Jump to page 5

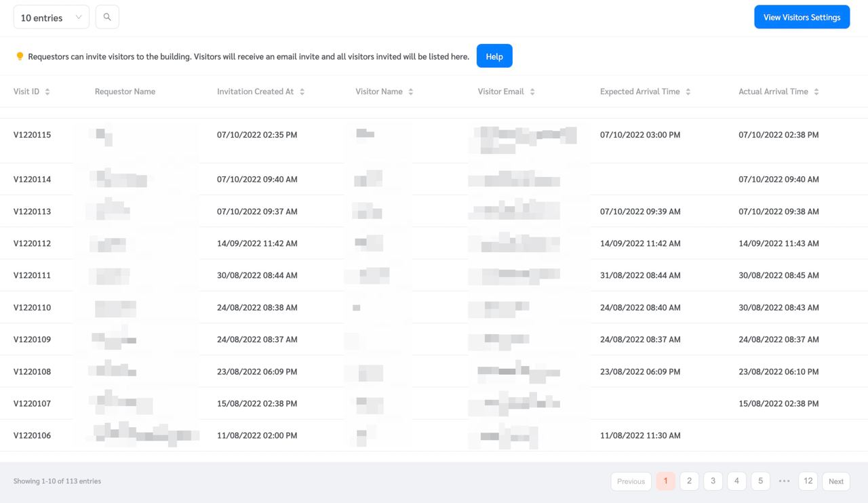coord(760,481)
